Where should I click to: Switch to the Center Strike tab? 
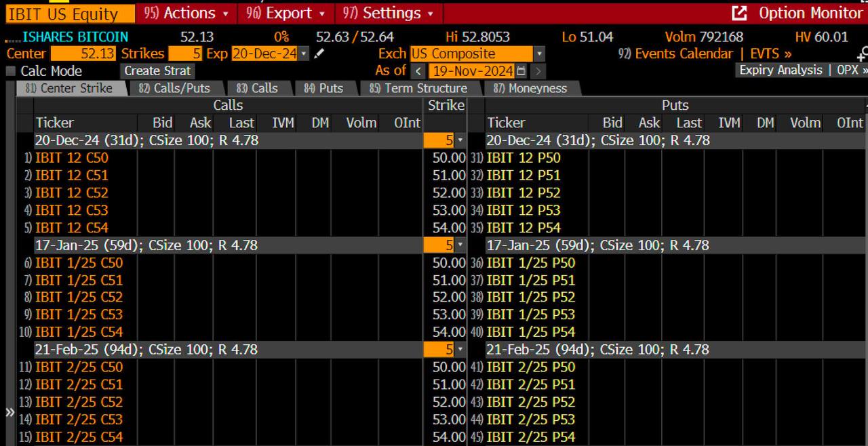click(69, 88)
